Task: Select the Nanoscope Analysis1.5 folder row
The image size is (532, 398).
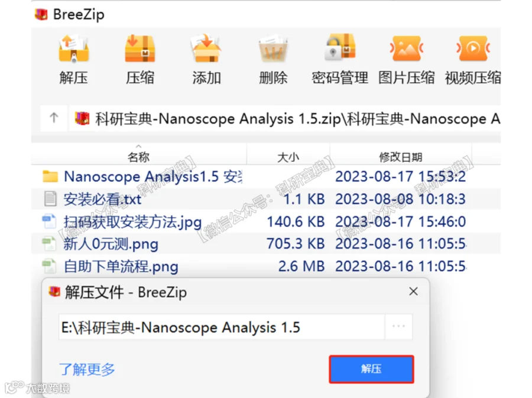Action: click(266, 177)
